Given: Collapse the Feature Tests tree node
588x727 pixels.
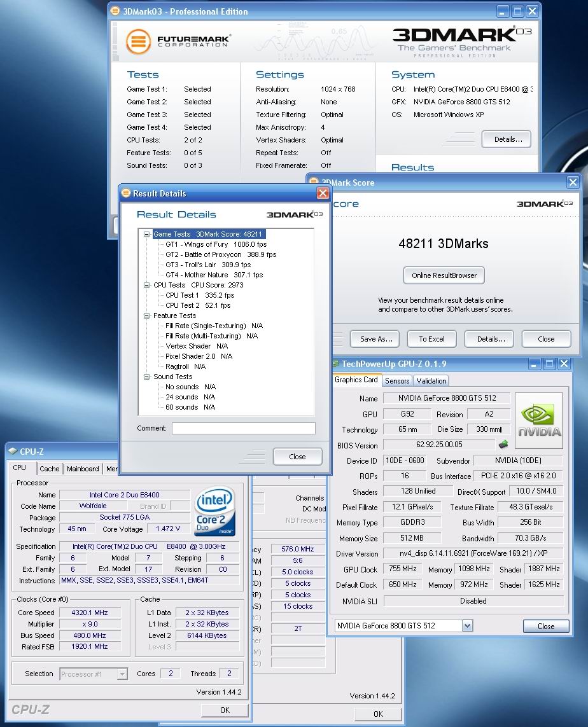Looking at the screenshot, I should tap(146, 315).
